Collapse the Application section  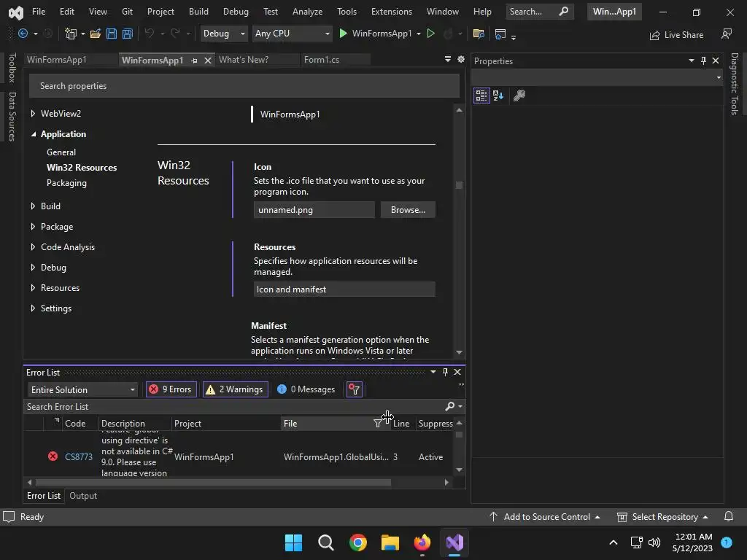pos(34,134)
